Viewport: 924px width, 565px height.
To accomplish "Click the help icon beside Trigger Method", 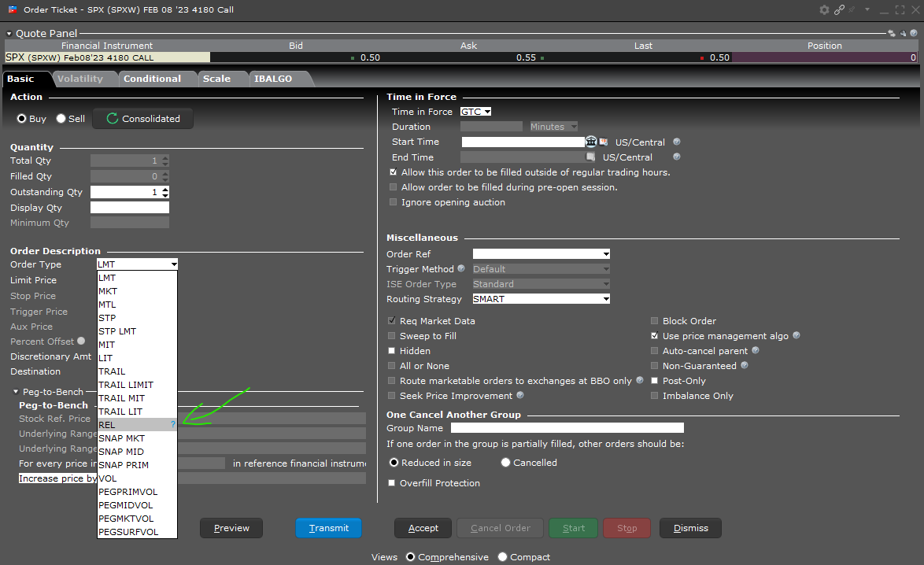I will point(463,268).
